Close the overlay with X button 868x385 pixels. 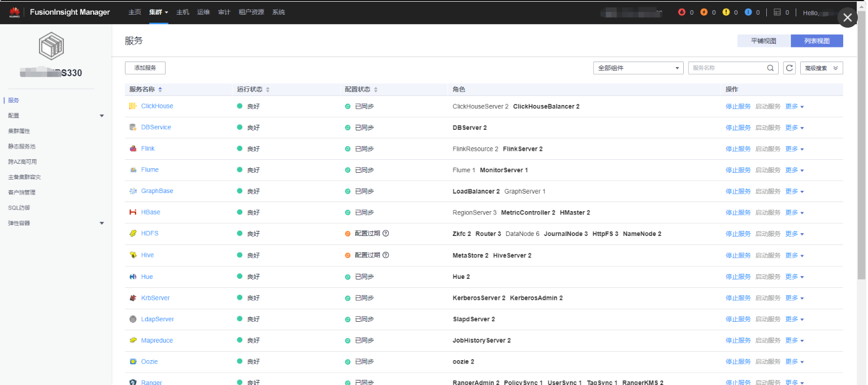click(x=847, y=18)
